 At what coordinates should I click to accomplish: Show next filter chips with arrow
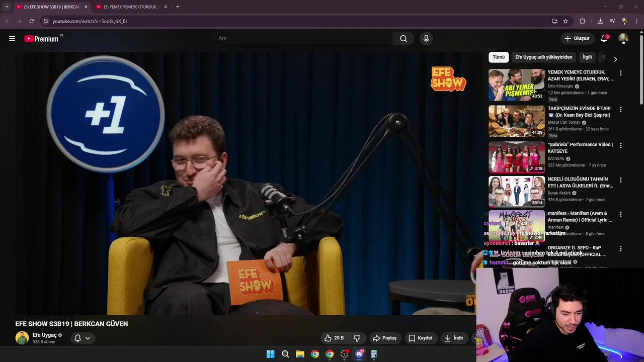click(615, 59)
